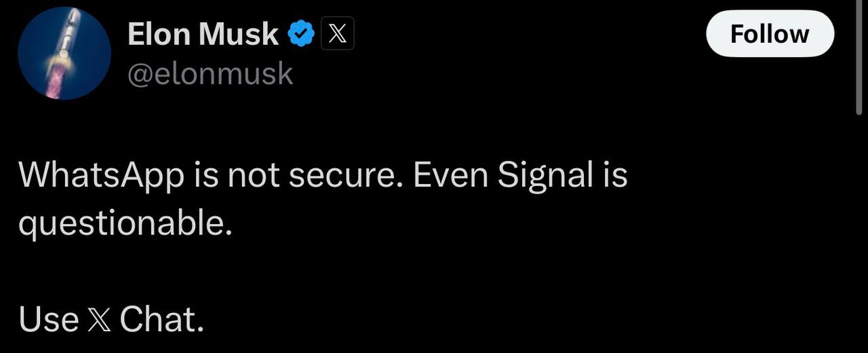This screenshot has height=353, width=868.
Task: Click the word "not" in the tweet
Action: pos(254,175)
